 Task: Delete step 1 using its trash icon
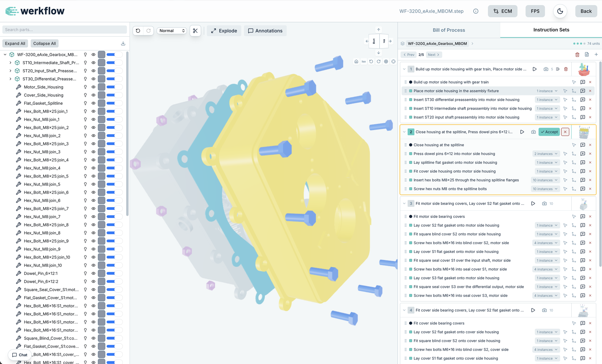pos(566,69)
